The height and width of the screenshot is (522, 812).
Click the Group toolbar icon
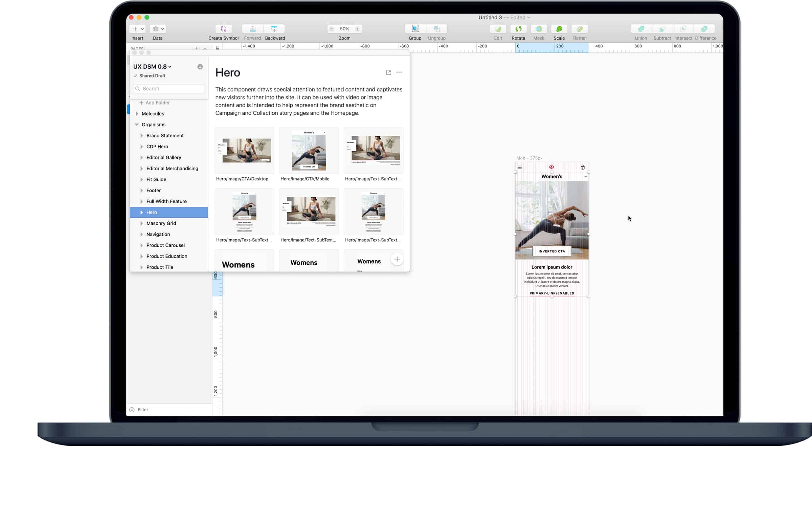coord(415,29)
